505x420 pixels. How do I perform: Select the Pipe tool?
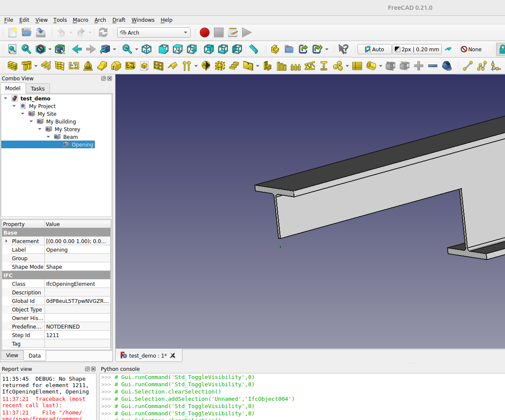370,66
